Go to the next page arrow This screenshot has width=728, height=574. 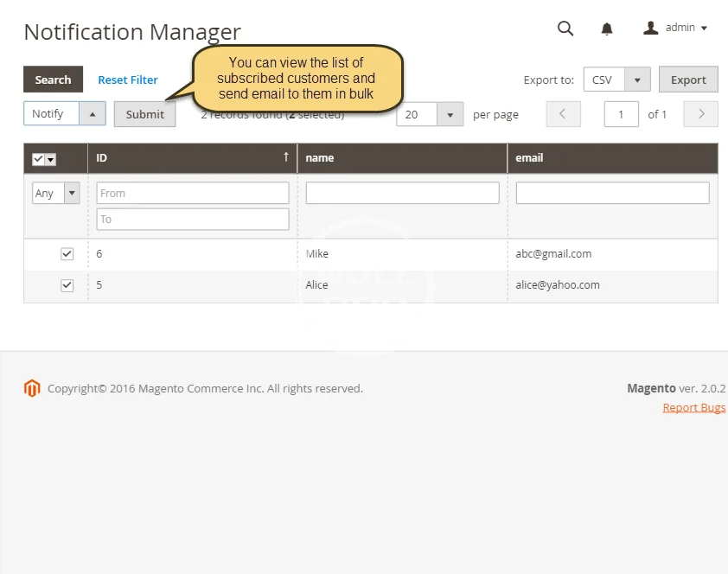click(x=700, y=114)
